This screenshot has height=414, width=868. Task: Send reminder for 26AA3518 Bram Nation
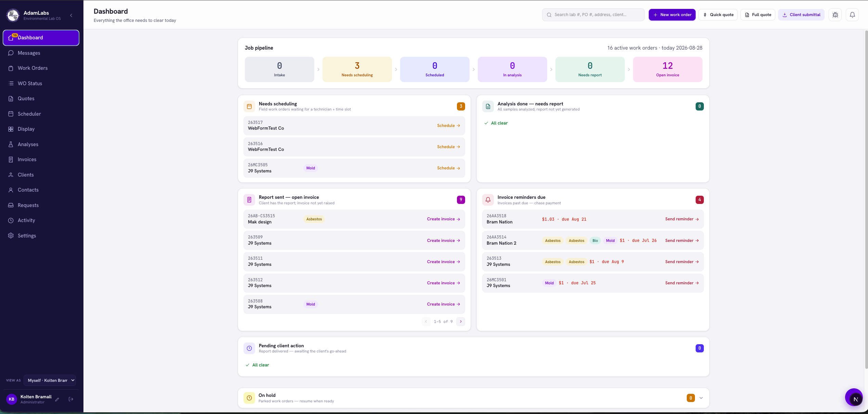(x=682, y=219)
